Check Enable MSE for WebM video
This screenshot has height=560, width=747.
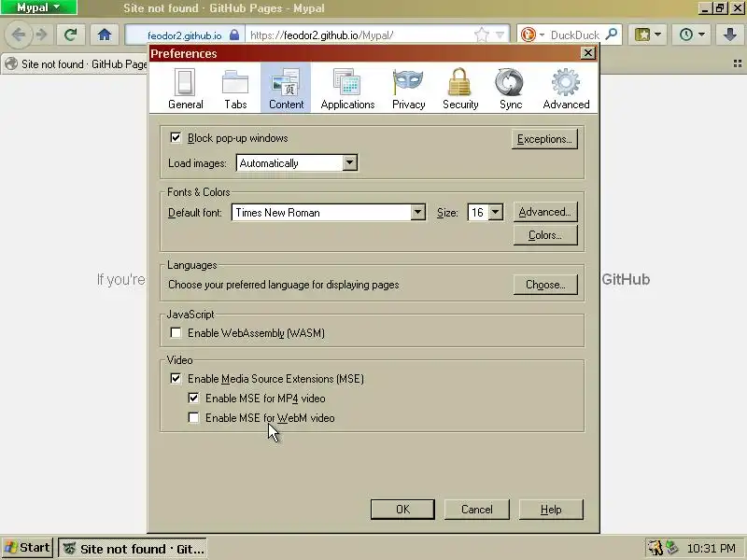click(193, 417)
